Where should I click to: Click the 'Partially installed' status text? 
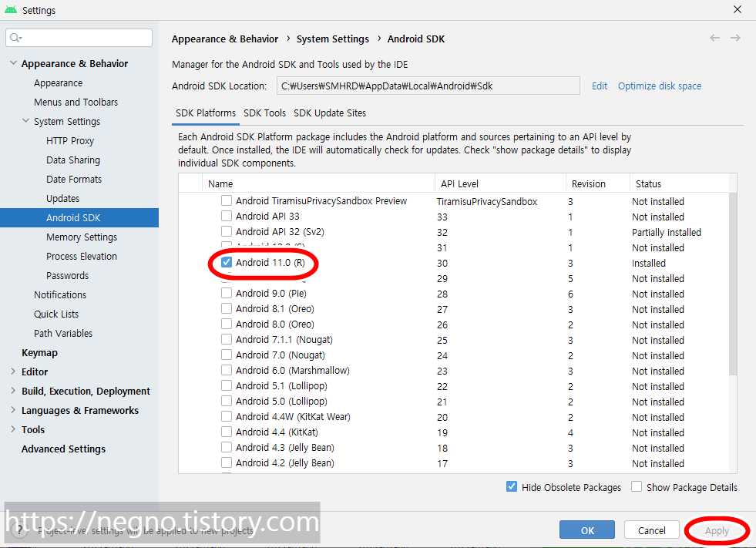click(x=667, y=233)
